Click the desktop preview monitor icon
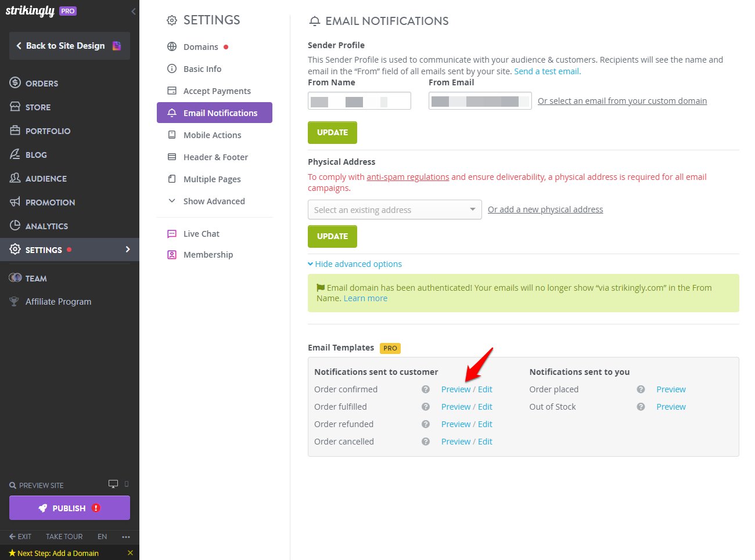The height and width of the screenshot is (560, 755). (x=113, y=484)
